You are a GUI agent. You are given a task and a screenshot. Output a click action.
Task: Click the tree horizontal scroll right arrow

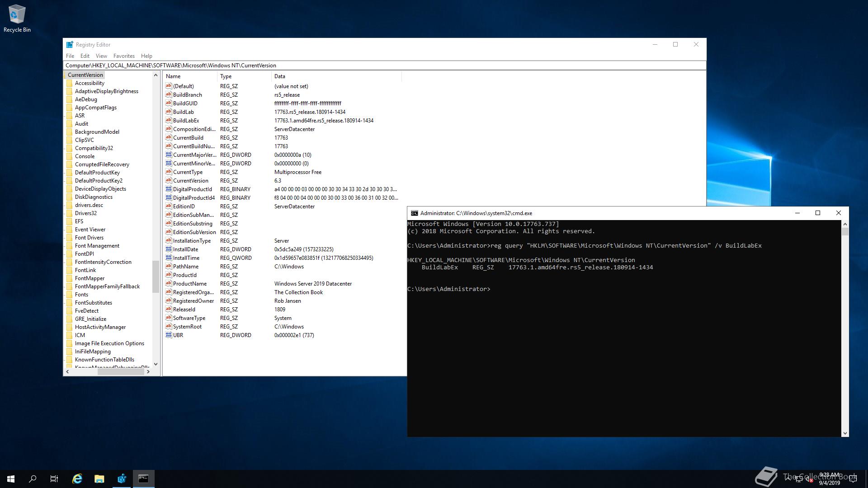coord(148,372)
